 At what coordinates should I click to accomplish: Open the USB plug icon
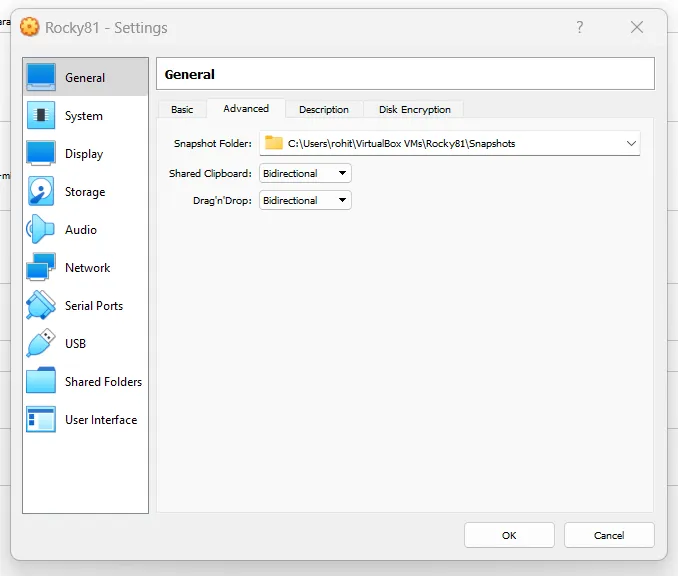(41, 343)
